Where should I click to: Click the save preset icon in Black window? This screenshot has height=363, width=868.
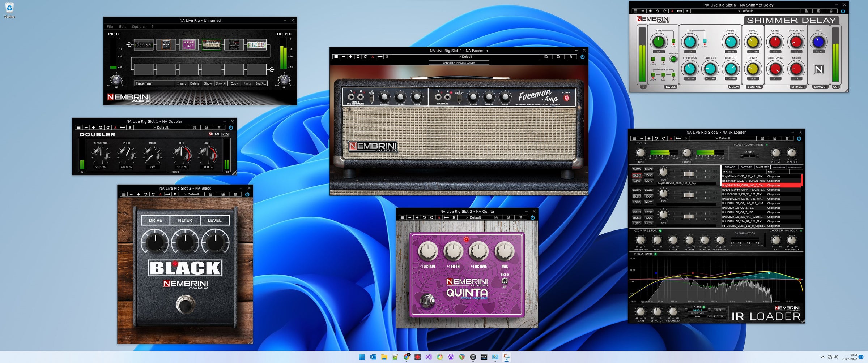point(210,194)
